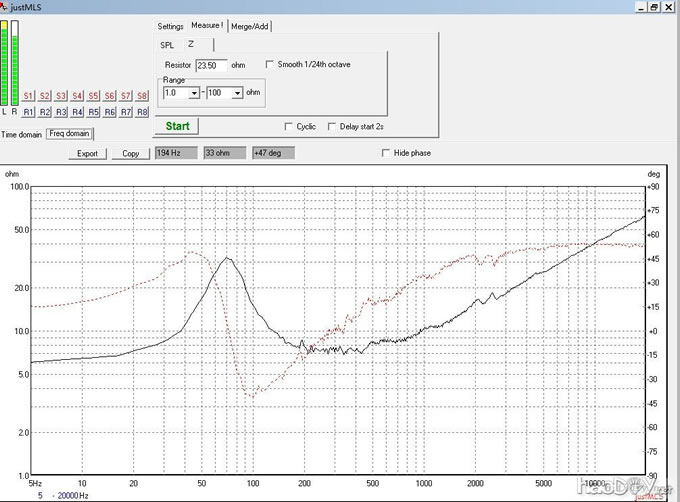Viewport: 680px width, 502px height.
Task: Recall measurement slot R3
Action: tap(61, 112)
